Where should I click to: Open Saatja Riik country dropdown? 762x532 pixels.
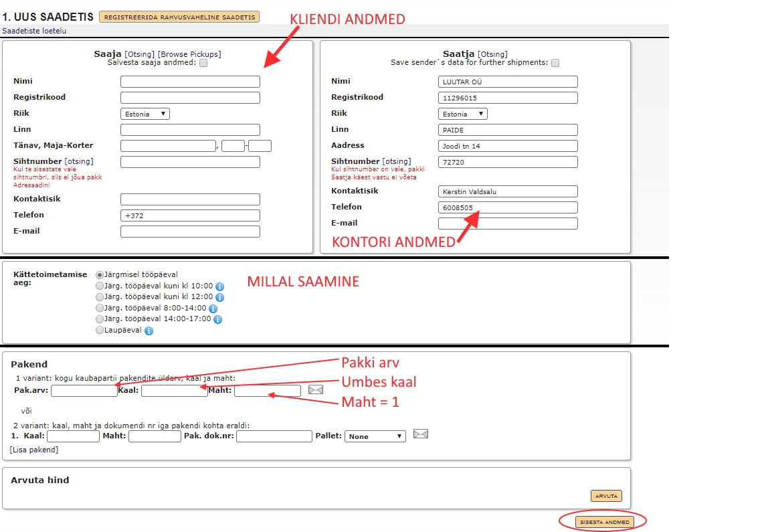pyautogui.click(x=463, y=114)
